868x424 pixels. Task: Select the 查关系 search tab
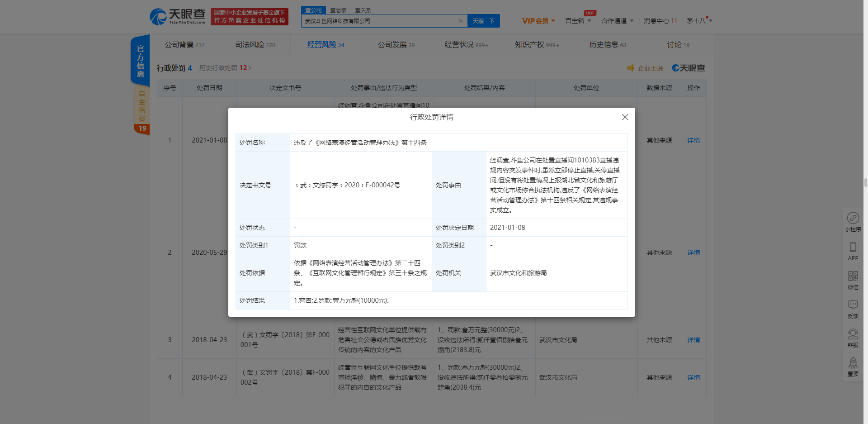pos(363,10)
